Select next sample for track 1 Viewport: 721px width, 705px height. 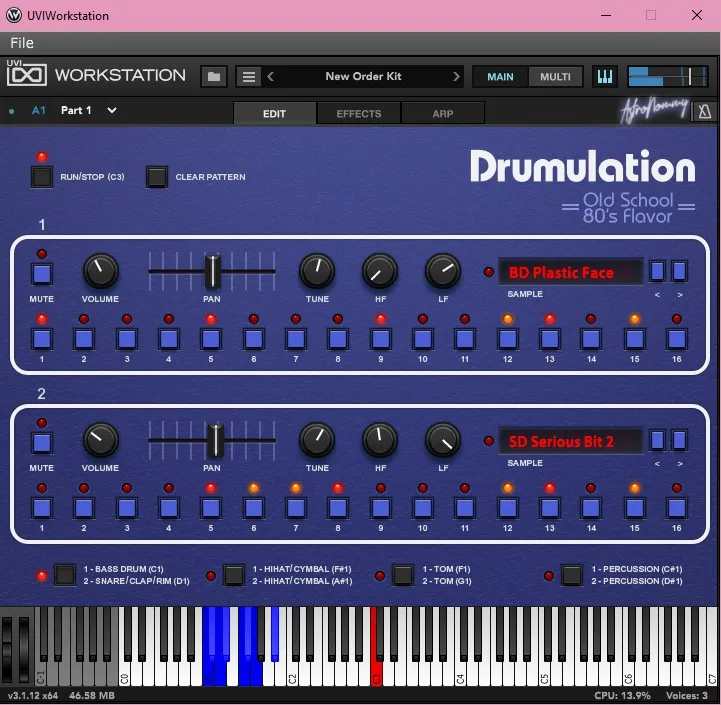click(680, 271)
